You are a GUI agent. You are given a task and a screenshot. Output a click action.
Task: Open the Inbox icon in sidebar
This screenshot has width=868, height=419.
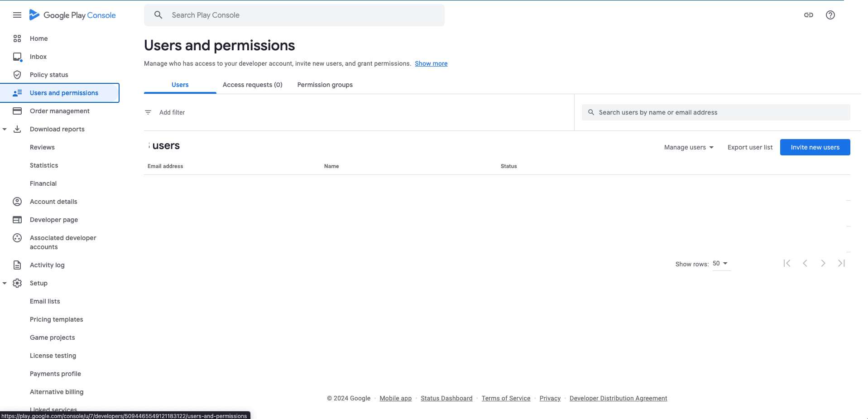(17, 57)
